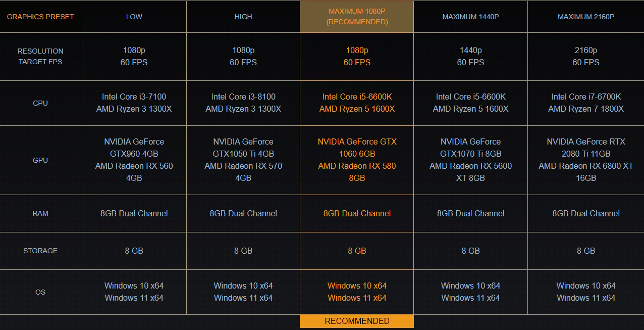
Task: Select the MAXIMUM 1440P column header
Action: pos(470,17)
